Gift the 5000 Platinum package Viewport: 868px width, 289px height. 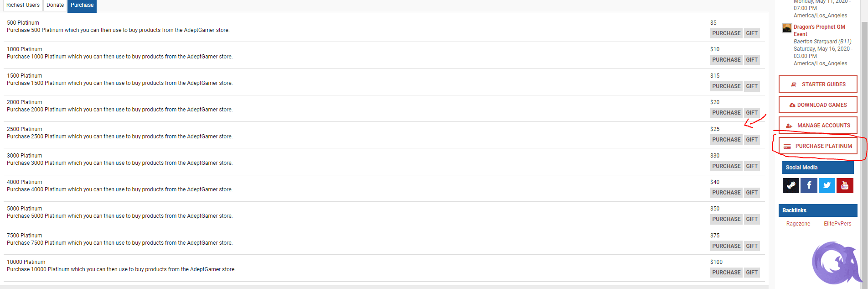pos(752,219)
